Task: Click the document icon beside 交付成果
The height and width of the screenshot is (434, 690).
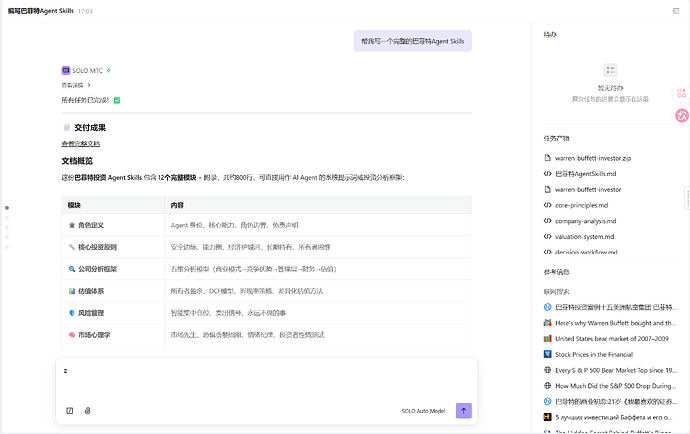Action: [66, 128]
